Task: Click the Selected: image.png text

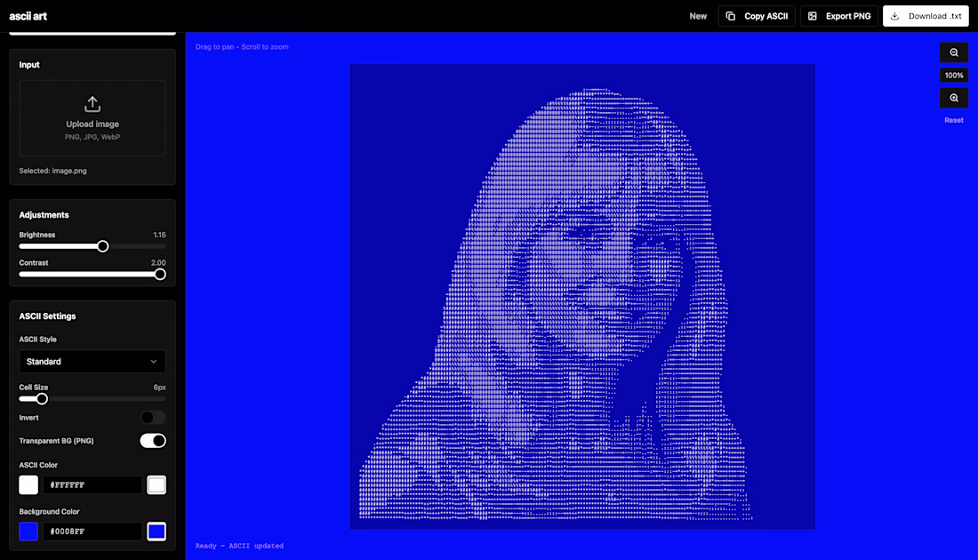Action: pyautogui.click(x=53, y=171)
